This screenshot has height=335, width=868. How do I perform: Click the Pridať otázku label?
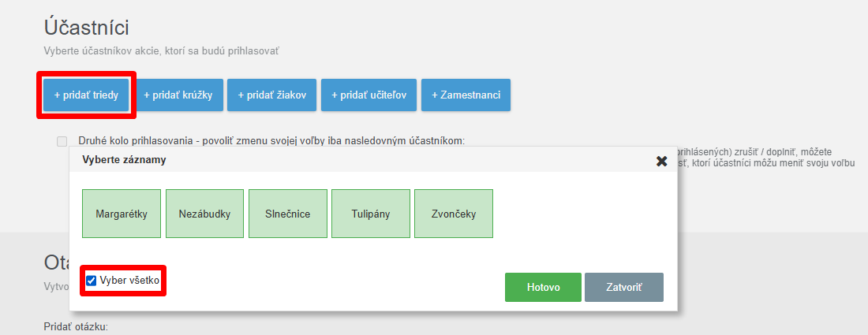coord(75,327)
